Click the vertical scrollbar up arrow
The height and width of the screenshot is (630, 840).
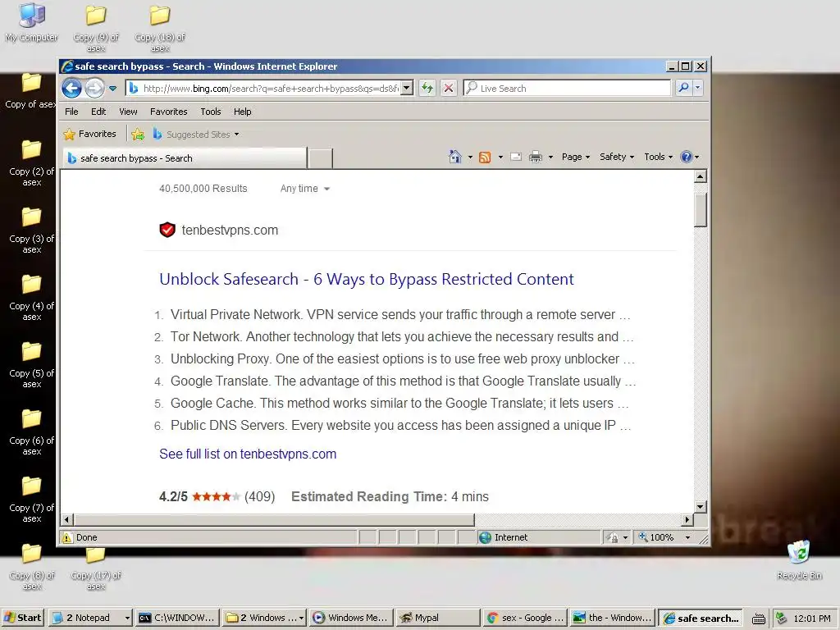701,176
